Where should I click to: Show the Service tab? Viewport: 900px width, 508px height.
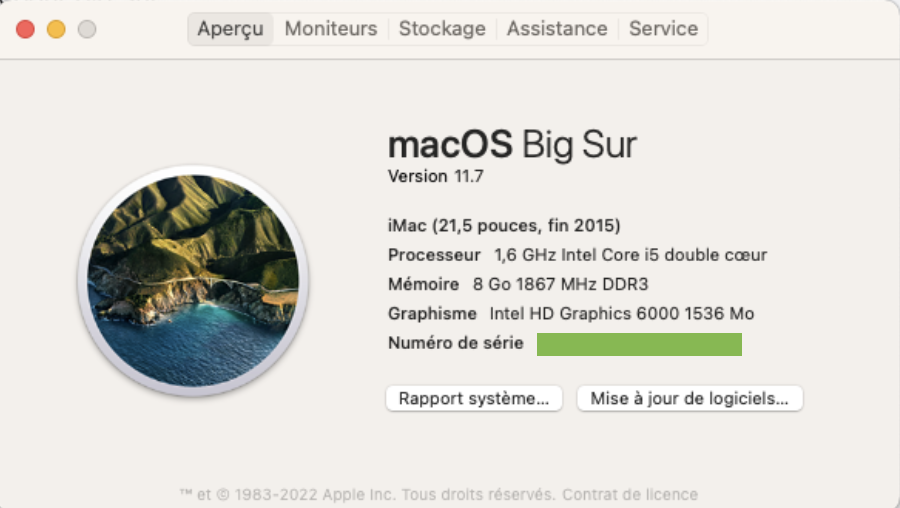663,29
